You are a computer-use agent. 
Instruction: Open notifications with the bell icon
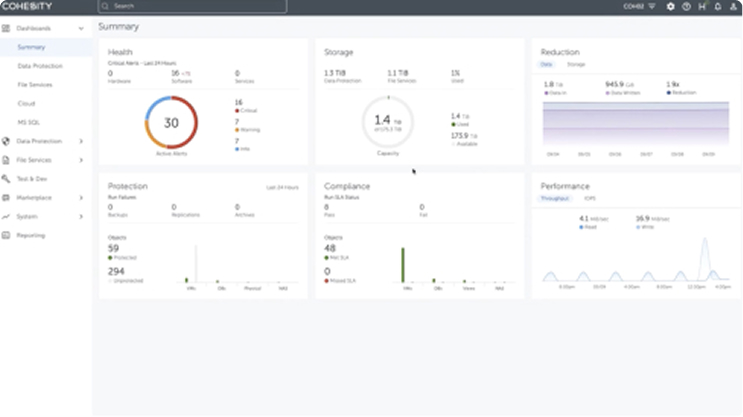pyautogui.click(x=718, y=6)
